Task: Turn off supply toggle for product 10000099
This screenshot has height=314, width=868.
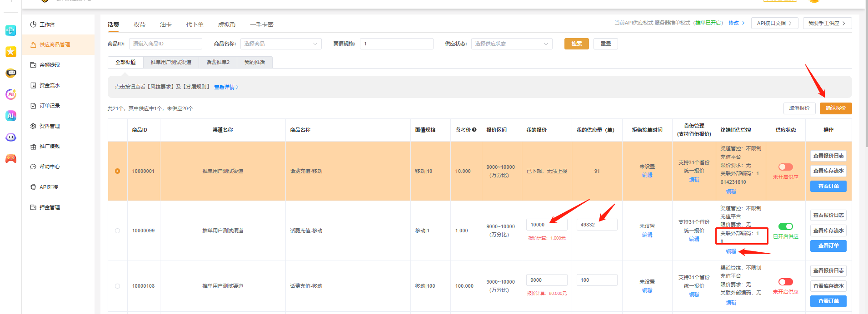Action: click(785, 226)
